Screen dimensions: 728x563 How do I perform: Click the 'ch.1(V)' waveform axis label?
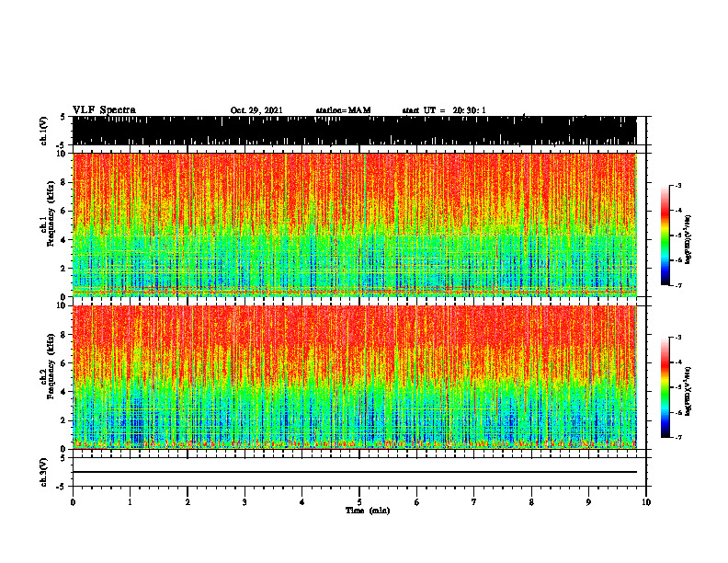pyautogui.click(x=44, y=131)
